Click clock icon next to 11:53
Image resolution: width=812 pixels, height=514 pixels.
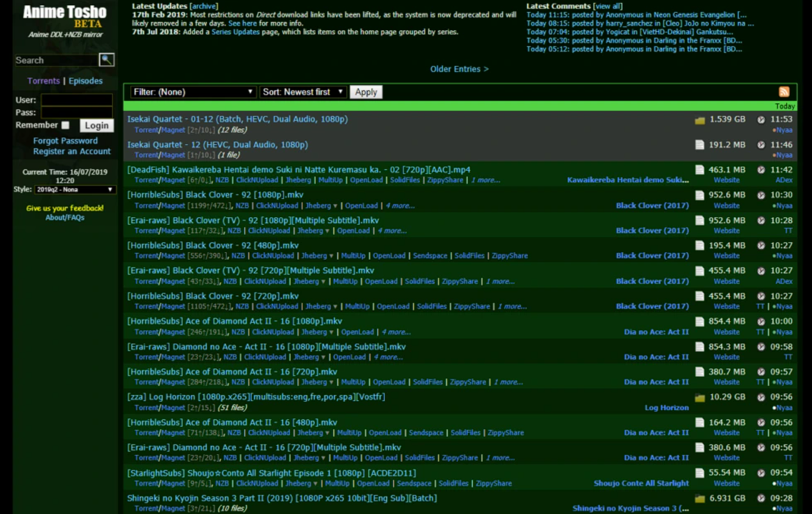coord(761,120)
